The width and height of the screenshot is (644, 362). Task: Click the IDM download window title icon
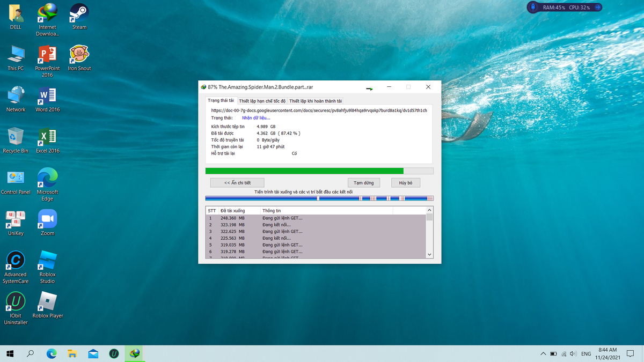point(203,87)
